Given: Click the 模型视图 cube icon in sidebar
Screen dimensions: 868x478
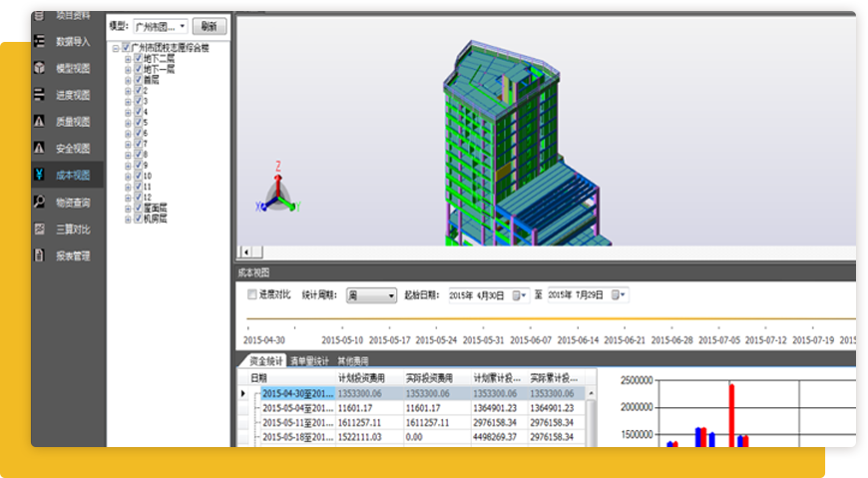Looking at the screenshot, I should point(39,69).
